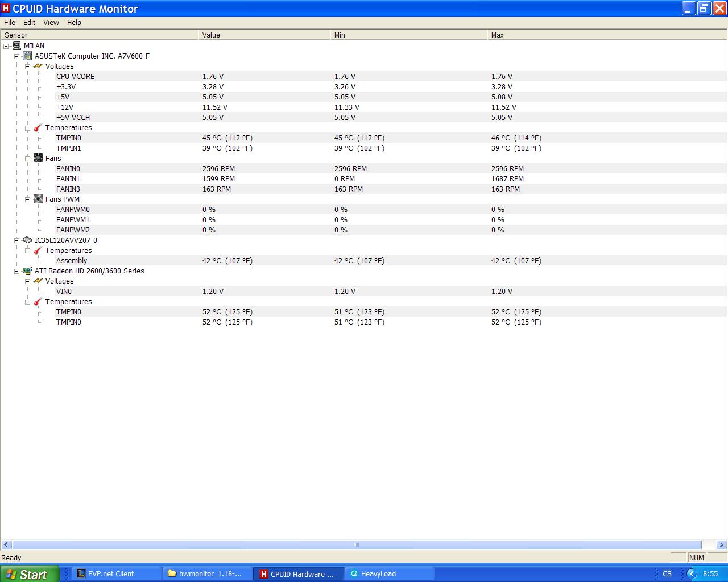Click the hard drive Temperatures thermometer icon
Viewport: 728px width, 582px height.
[x=38, y=250]
